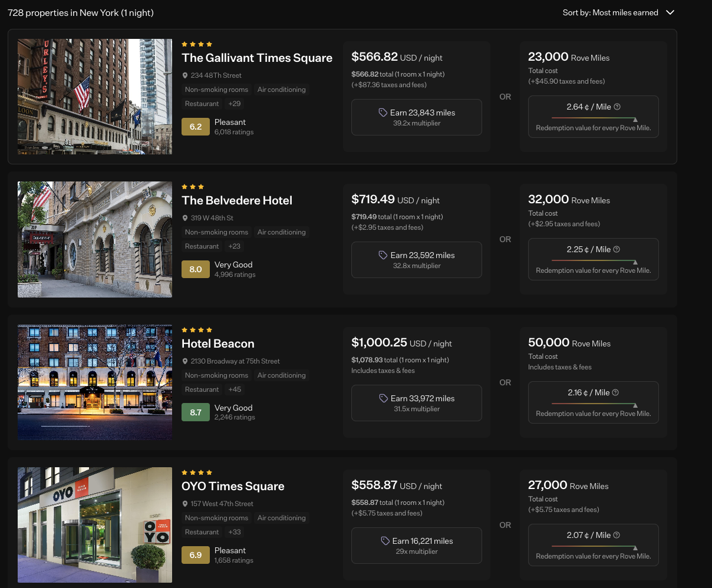The width and height of the screenshot is (712, 588).
Task: Click the help icon next to 2.64 ¢ / Mile
Action: [x=617, y=107]
